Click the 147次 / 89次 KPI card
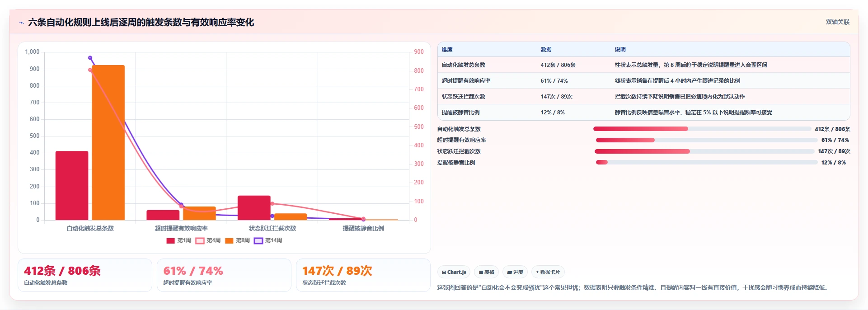 [x=363, y=275]
